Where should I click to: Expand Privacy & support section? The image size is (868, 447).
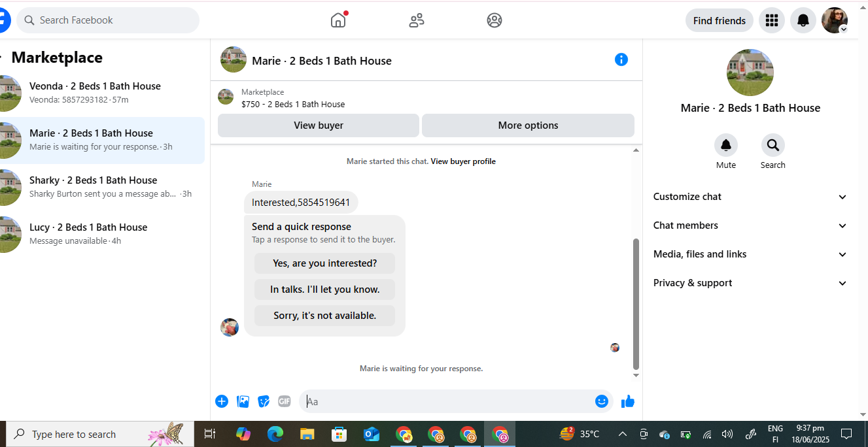point(750,283)
